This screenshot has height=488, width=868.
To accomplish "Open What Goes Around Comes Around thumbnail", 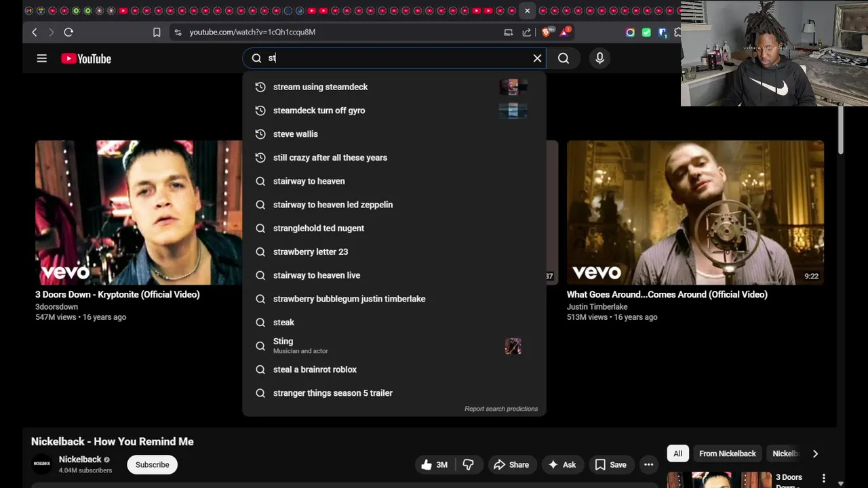I will [x=695, y=212].
